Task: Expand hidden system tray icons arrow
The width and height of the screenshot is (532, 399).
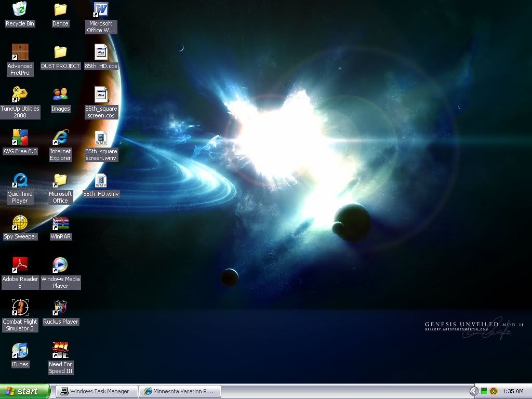Action: click(474, 392)
